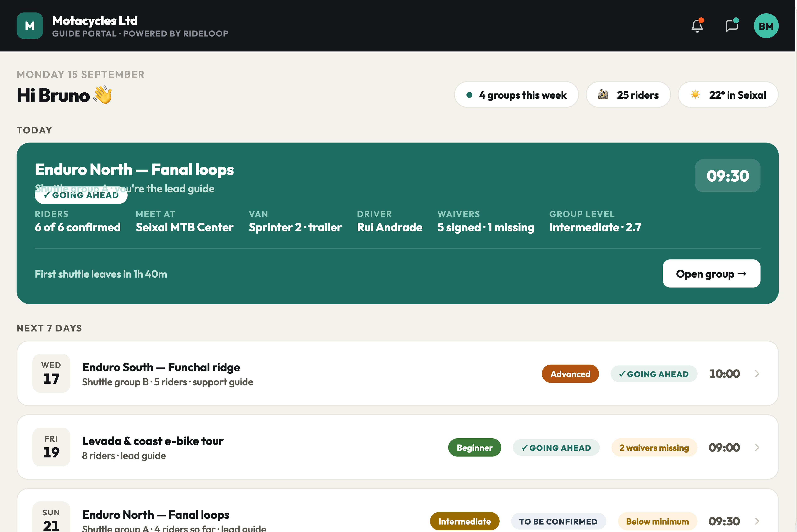The height and width of the screenshot is (532, 797).
Task: Click the 09:00 time on e-bike tour
Action: coord(724,448)
